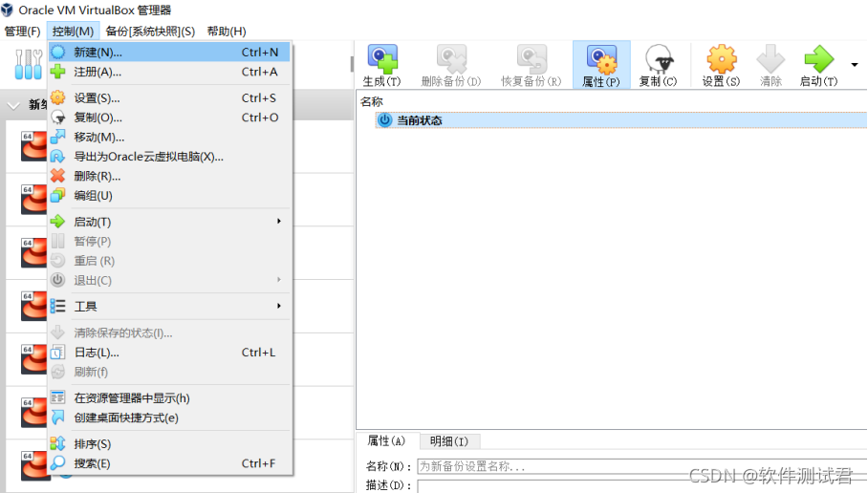Click the 删除备份(D) toolbar icon
The image size is (868, 493).
451,58
